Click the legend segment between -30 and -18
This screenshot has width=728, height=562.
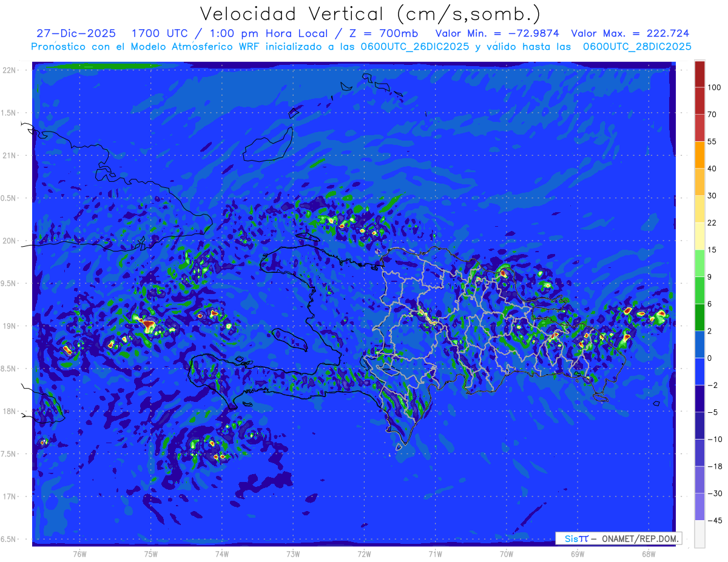coord(699,480)
